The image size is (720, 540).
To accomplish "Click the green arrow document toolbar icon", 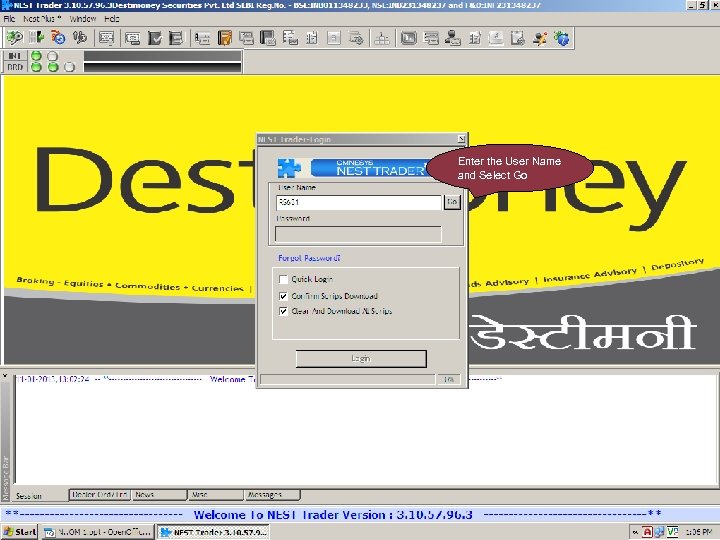I will (x=36, y=38).
